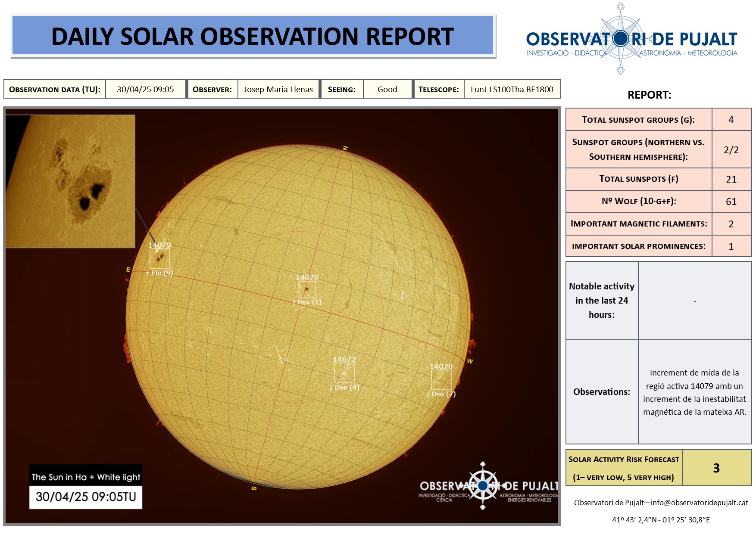Click the S south pole marker

(x=254, y=488)
